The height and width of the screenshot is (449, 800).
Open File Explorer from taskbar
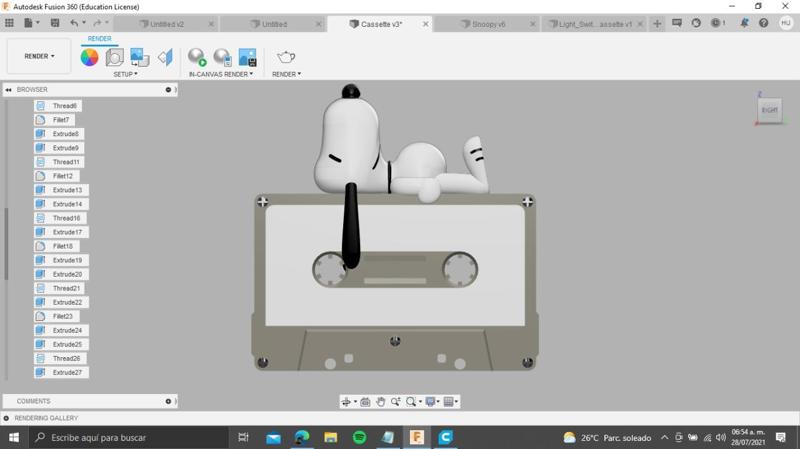pos(331,437)
